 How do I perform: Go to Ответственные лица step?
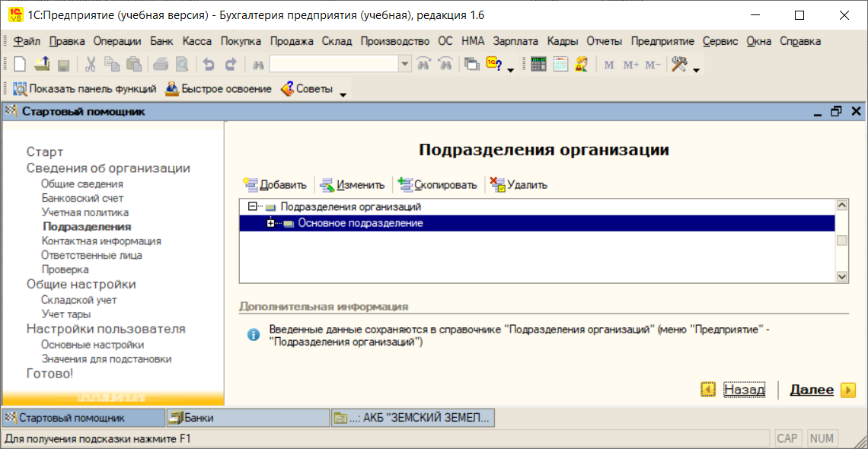(91, 256)
